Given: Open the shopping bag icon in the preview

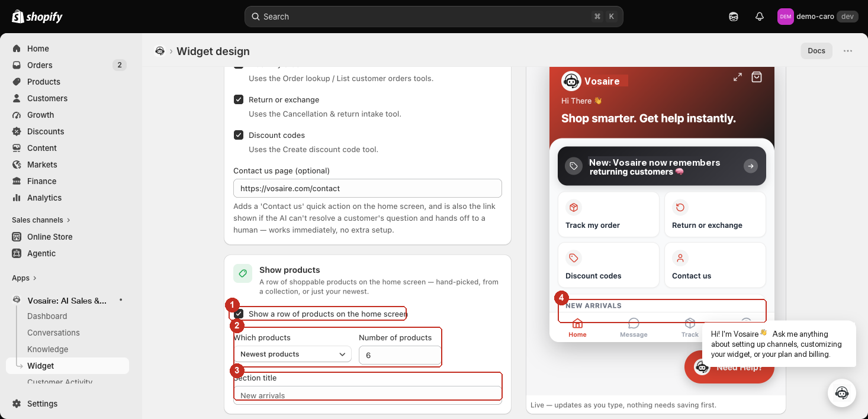Looking at the screenshot, I should click(x=757, y=77).
